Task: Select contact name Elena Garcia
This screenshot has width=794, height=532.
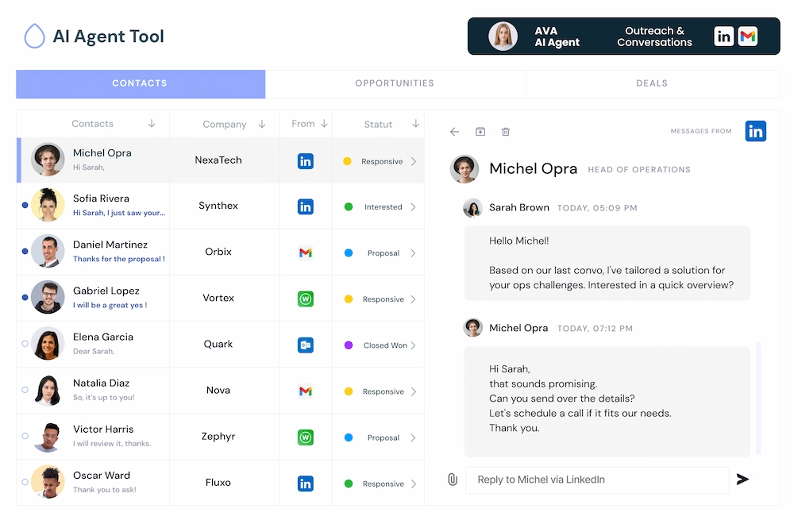Action: pos(103,337)
